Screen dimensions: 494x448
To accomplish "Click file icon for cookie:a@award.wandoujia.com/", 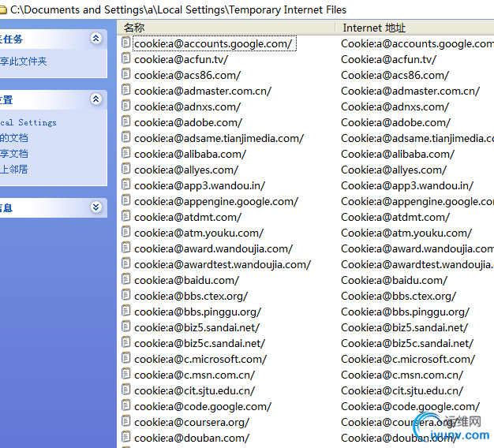I will coord(126,247).
